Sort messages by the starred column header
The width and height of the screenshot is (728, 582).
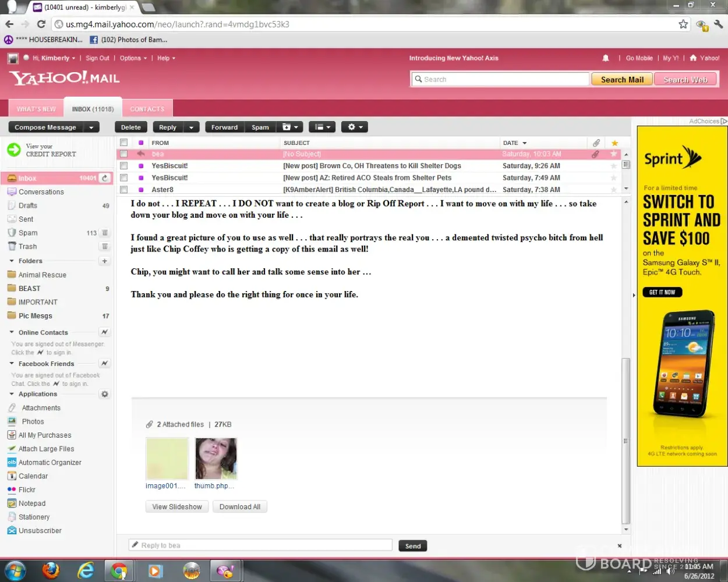pos(614,143)
